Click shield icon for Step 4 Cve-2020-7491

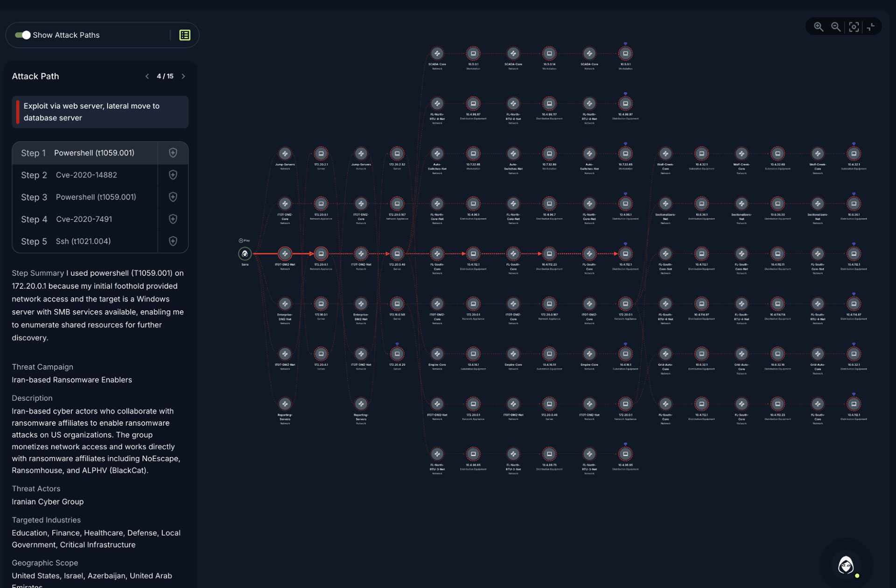point(173,219)
